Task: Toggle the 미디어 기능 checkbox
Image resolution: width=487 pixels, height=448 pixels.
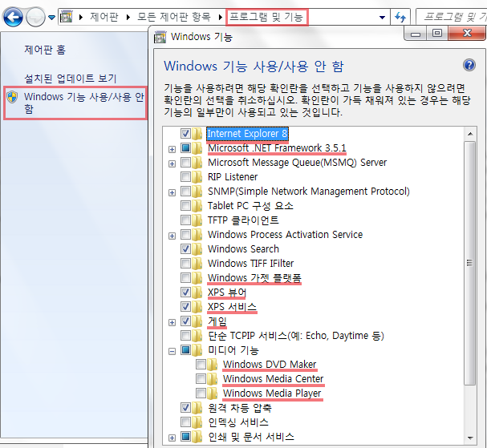Action: (x=185, y=350)
